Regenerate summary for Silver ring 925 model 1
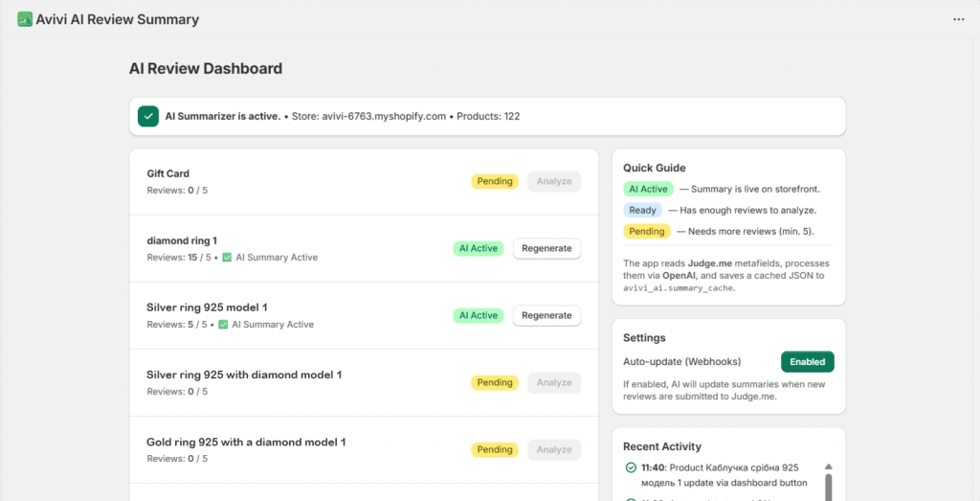Viewport: 980px width, 501px height. (x=546, y=315)
